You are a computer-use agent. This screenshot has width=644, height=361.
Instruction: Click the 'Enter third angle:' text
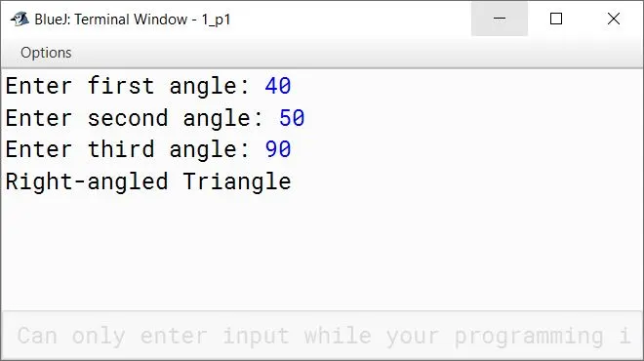127,149
